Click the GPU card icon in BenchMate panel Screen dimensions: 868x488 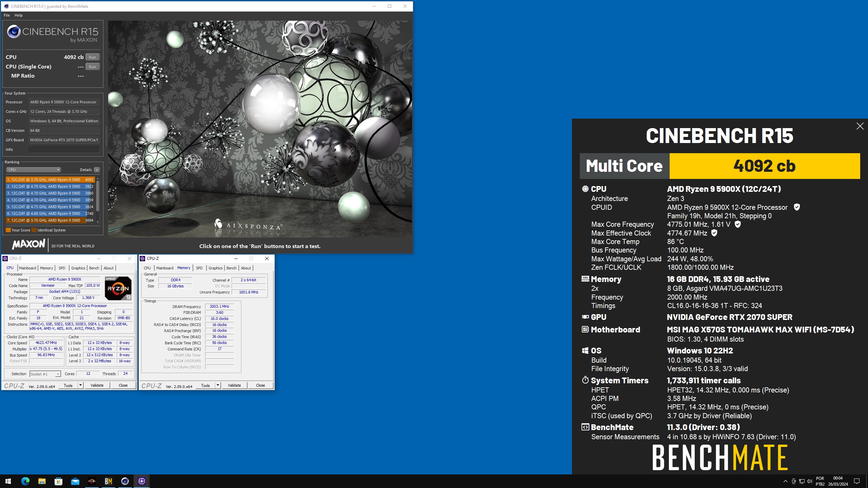(x=585, y=317)
